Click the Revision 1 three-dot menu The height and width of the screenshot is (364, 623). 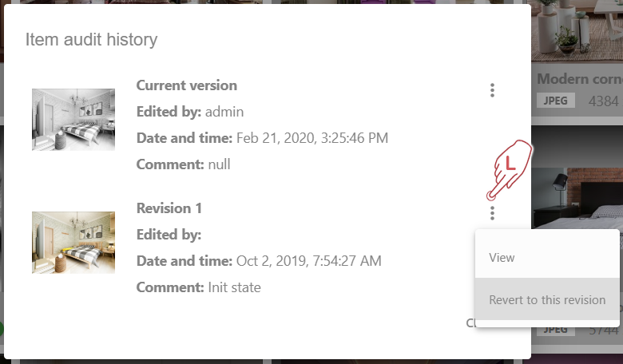click(x=492, y=212)
